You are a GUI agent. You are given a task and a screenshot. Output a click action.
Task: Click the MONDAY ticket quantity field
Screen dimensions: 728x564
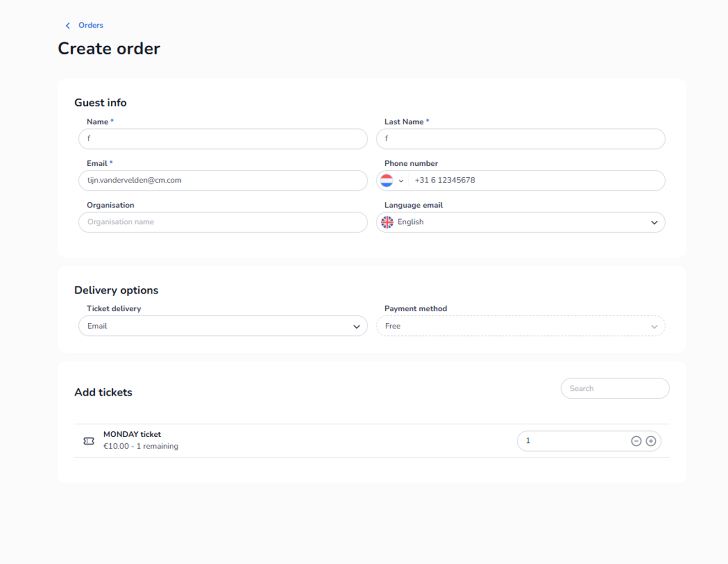pos(572,441)
